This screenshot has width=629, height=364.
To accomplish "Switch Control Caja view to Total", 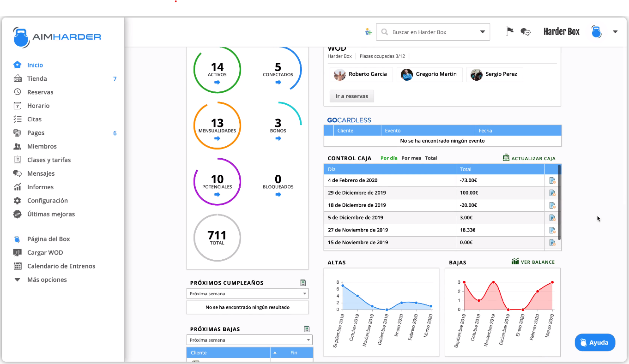I will point(431,158).
